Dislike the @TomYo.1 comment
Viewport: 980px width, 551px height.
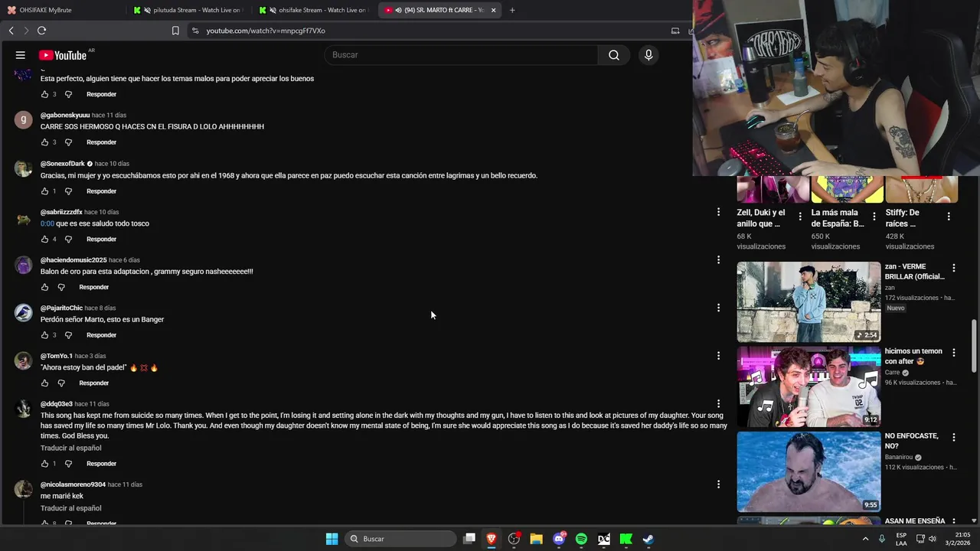61,383
